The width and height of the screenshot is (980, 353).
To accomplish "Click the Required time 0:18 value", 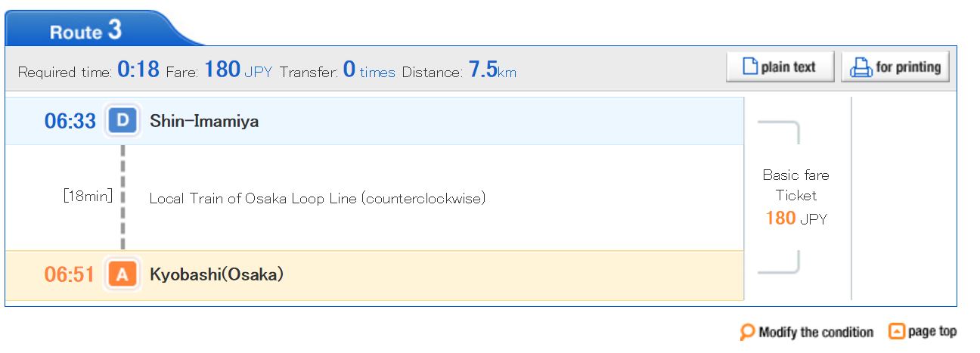I will click(x=138, y=70).
